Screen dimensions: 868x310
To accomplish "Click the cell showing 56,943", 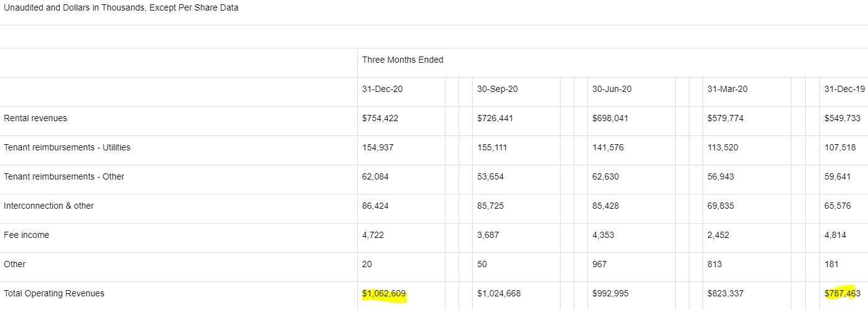I will pos(721,176).
